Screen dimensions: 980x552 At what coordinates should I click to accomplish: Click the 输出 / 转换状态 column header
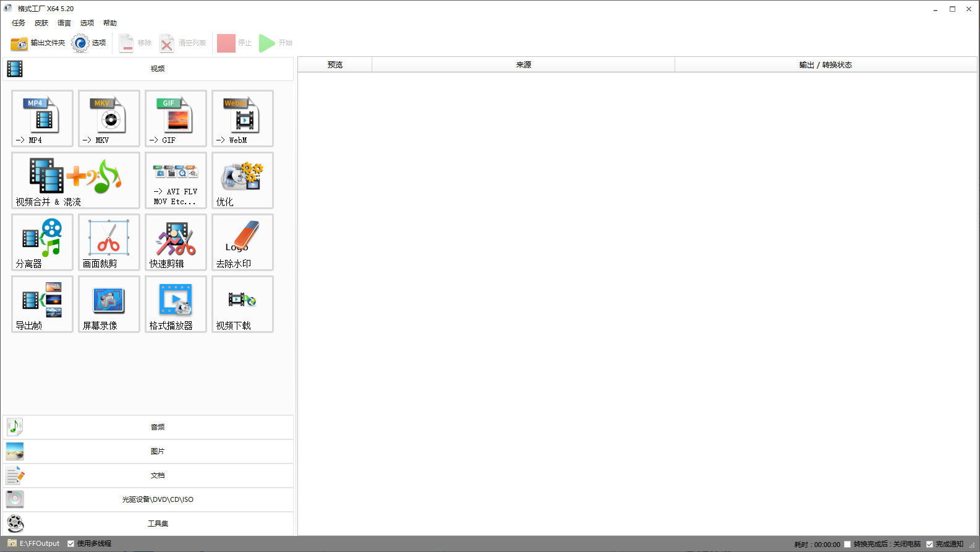point(825,64)
